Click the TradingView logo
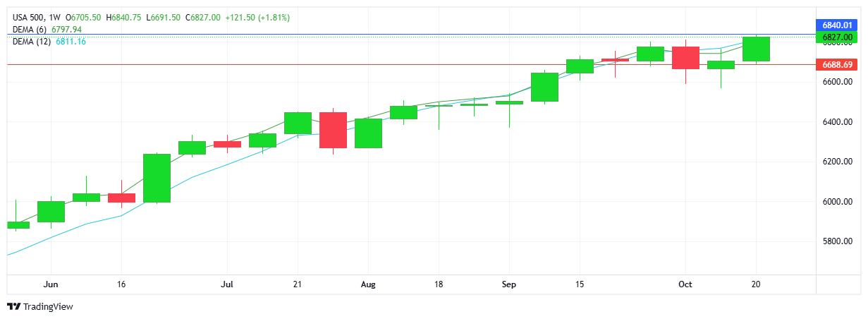This screenshot has height=319, width=868. (40, 306)
